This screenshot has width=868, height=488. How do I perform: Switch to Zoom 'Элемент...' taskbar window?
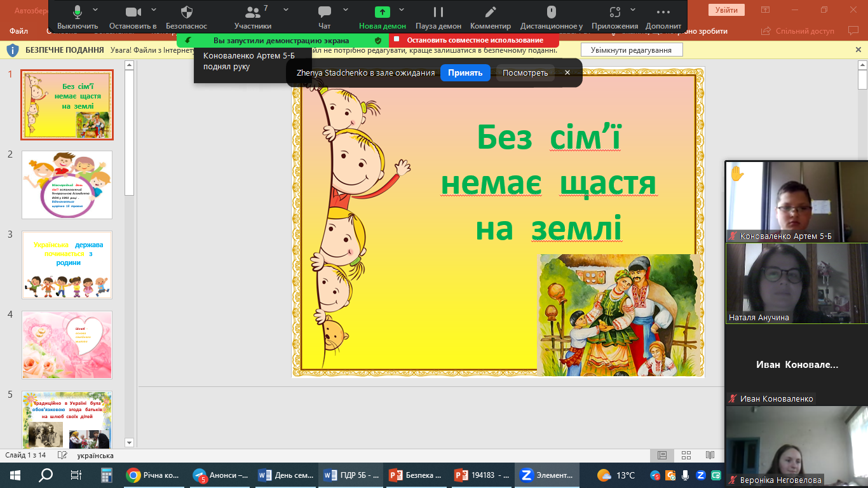tap(546, 475)
